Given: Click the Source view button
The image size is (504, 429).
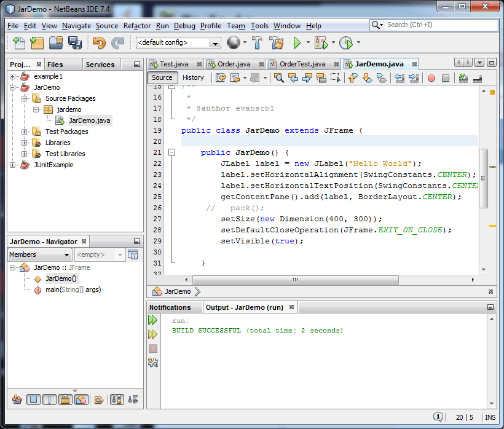Looking at the screenshot, I should coord(162,77).
